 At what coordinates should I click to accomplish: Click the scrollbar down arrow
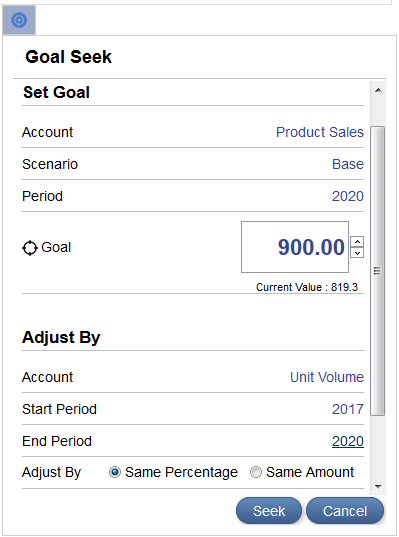coord(378,486)
